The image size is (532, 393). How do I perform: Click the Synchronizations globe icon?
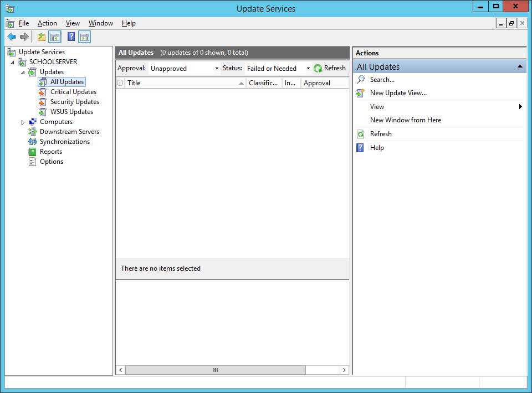pos(33,142)
